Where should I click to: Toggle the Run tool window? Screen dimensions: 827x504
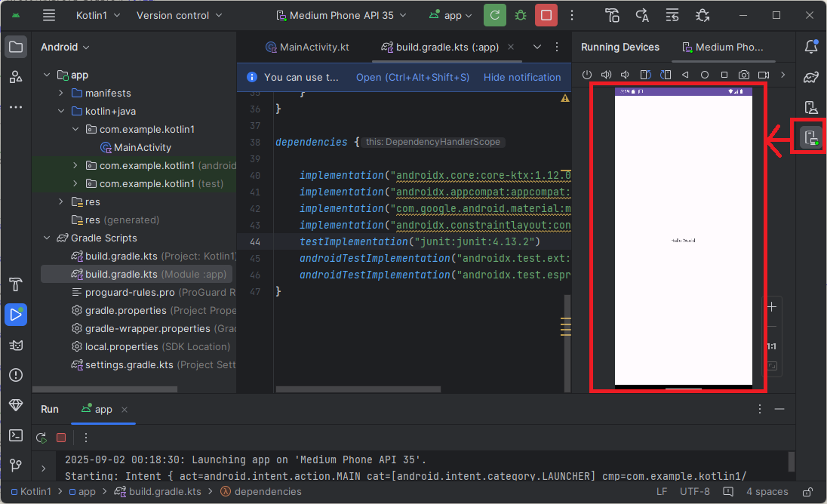pyautogui.click(x=16, y=315)
